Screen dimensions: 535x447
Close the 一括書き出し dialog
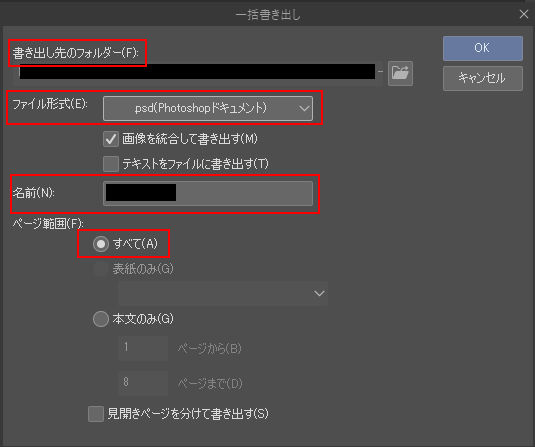coord(524,14)
